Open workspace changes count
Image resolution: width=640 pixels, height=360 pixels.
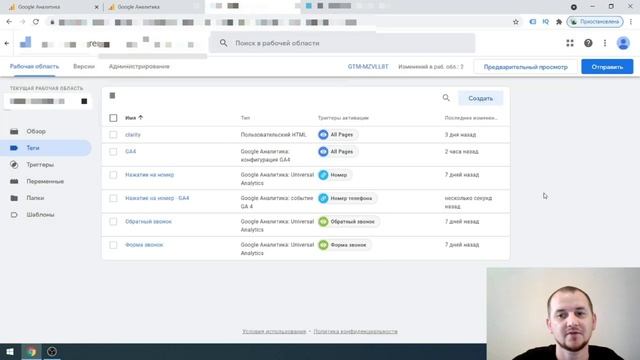[x=431, y=67]
